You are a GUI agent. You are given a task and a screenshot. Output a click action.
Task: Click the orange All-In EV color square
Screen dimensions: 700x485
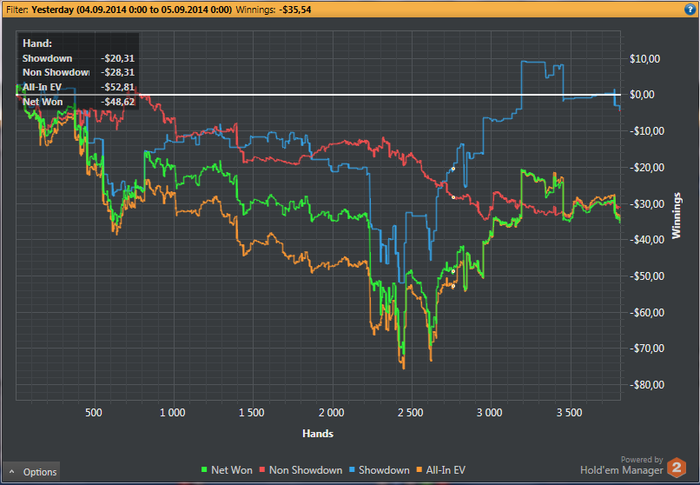tap(419, 470)
